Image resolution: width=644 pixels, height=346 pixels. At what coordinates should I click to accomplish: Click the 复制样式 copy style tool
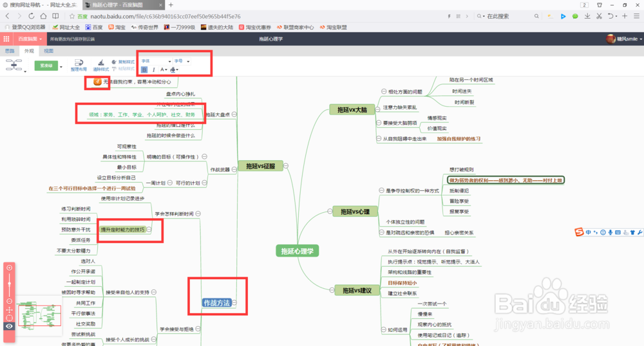123,62
